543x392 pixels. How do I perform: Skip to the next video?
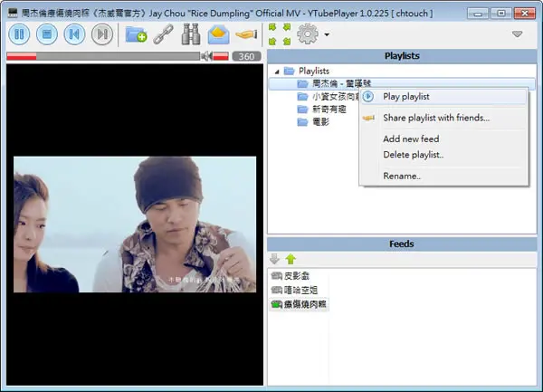tap(102, 34)
